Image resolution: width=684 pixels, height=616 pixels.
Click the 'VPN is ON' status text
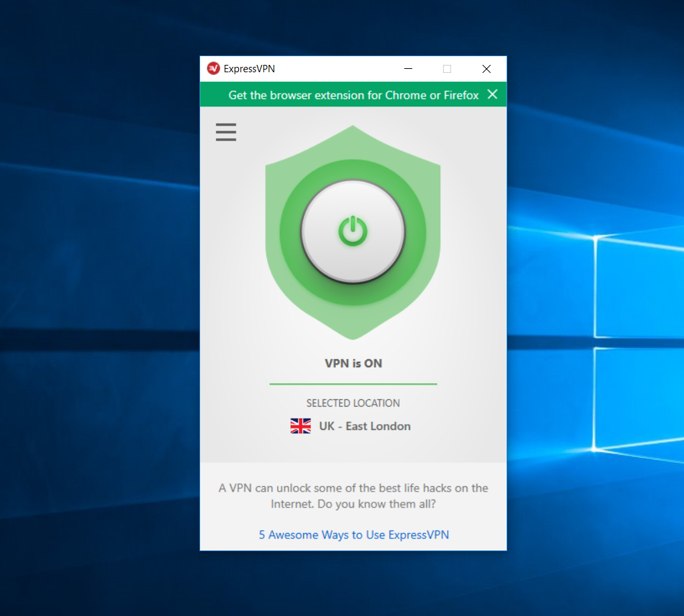click(353, 364)
